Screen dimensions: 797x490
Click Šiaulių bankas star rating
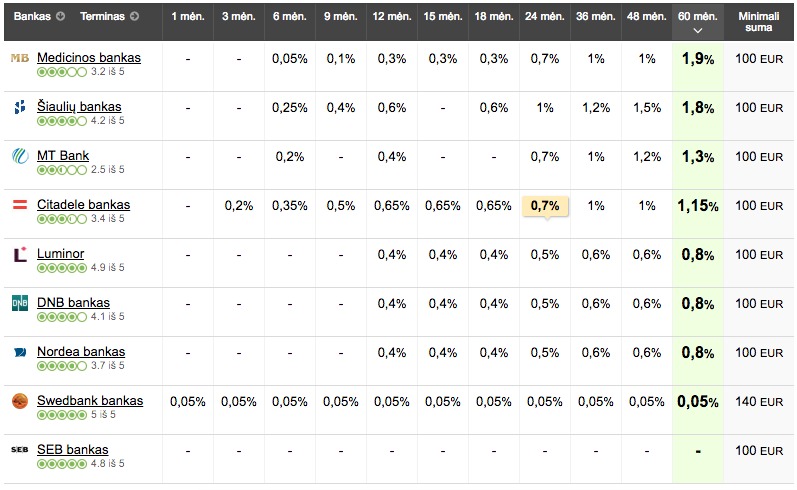[62, 121]
